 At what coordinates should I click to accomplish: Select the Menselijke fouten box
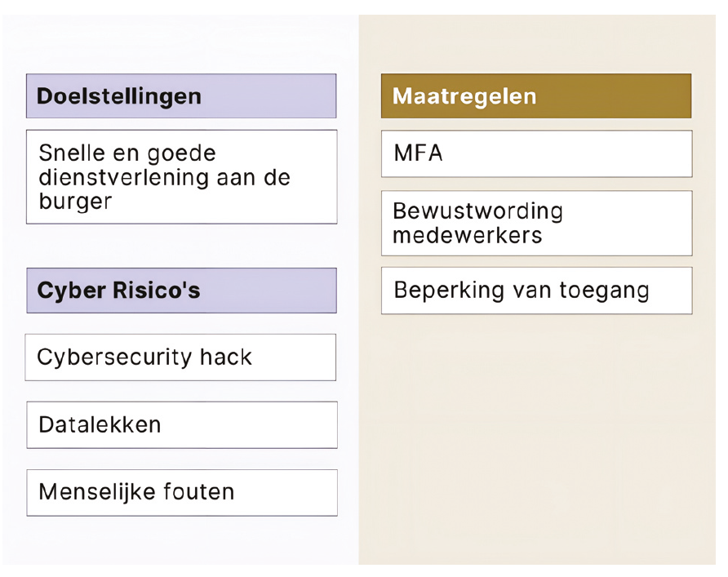pyautogui.click(x=182, y=492)
